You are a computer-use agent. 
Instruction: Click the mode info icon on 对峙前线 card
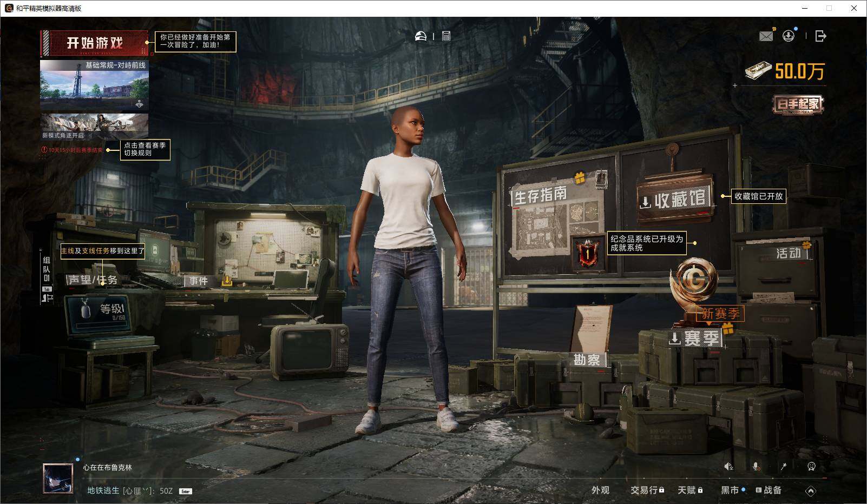tap(140, 104)
